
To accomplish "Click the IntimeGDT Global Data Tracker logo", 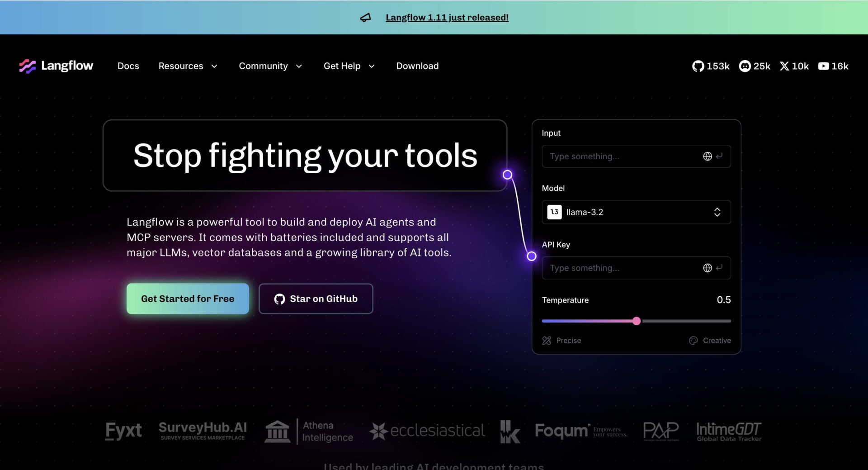I will (x=729, y=432).
